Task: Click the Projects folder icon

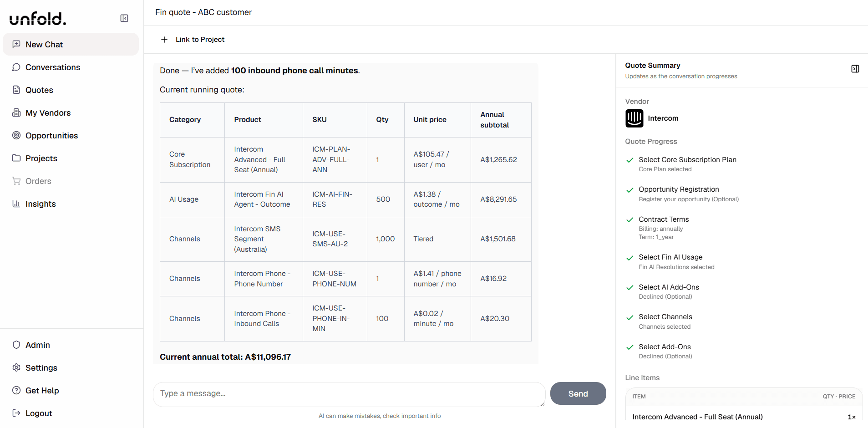Action: pos(16,158)
